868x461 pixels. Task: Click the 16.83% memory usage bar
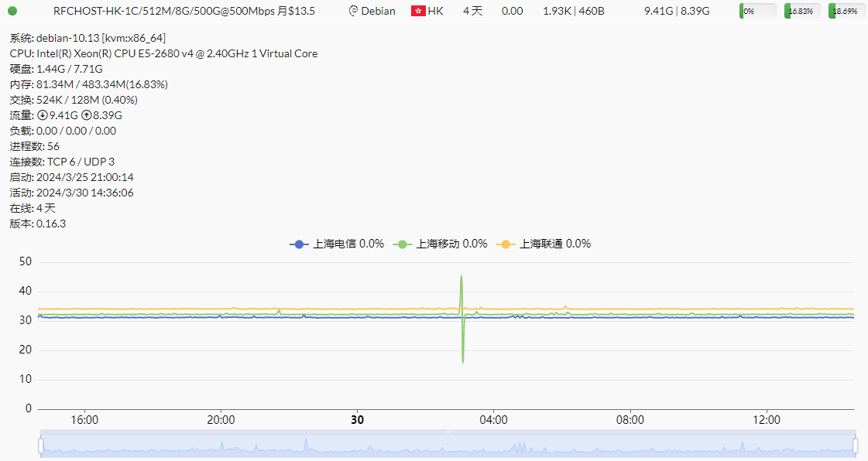coord(802,11)
